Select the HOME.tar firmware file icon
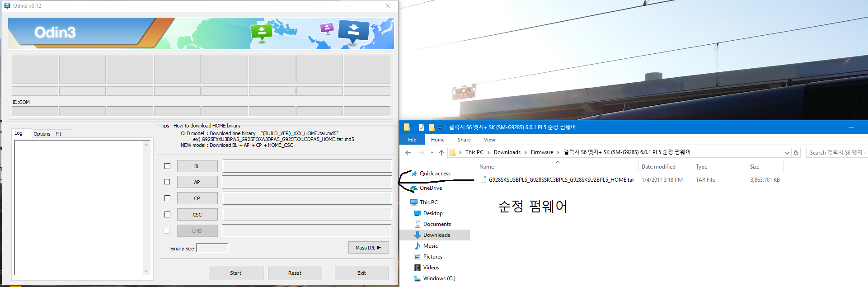 483,180
